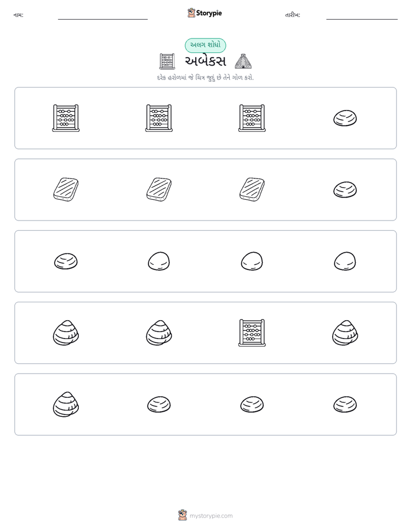Circle the clam shell in row one
Screen dimensions: 411x532
(345, 118)
